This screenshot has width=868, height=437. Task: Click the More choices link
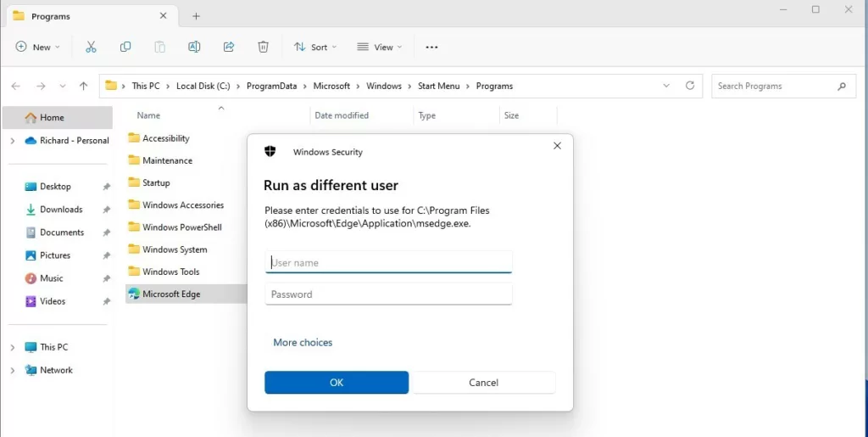point(303,342)
